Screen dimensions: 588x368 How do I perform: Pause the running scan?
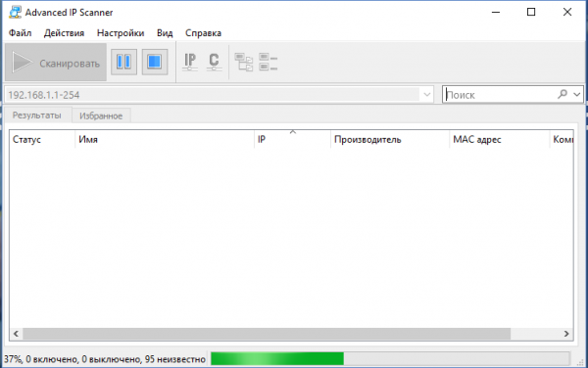(123, 62)
